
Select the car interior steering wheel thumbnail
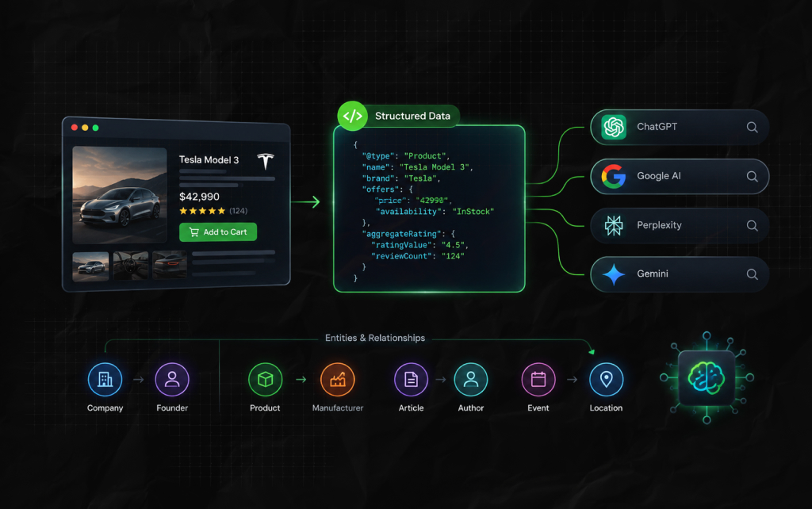pos(131,265)
